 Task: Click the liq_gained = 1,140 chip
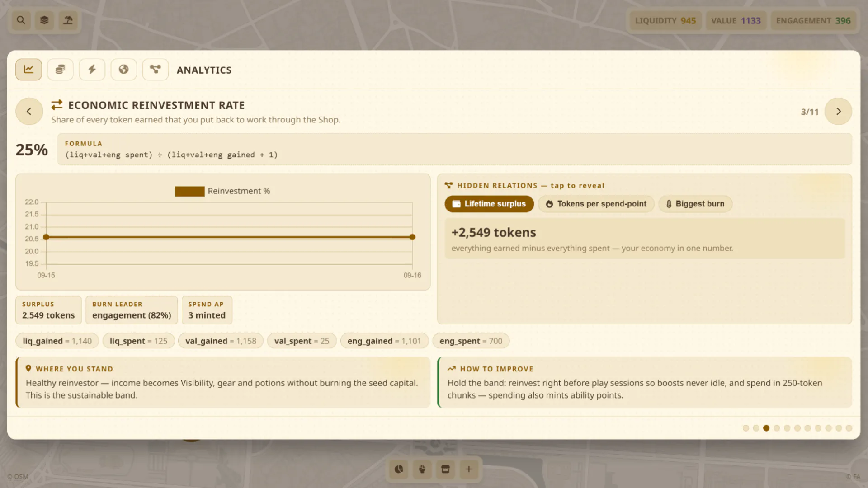coord(57,341)
